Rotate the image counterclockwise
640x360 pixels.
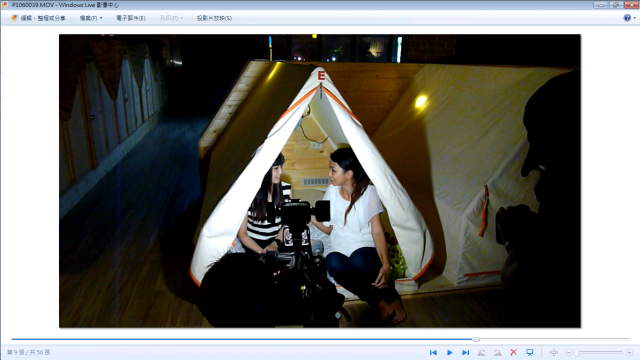click(482, 352)
